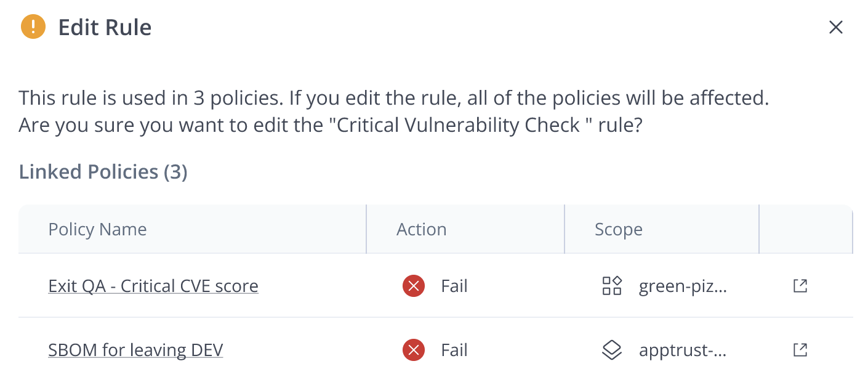This screenshot has height=377, width=868.
Task: Select the truncated green-piz... scope text
Action: [x=683, y=286]
